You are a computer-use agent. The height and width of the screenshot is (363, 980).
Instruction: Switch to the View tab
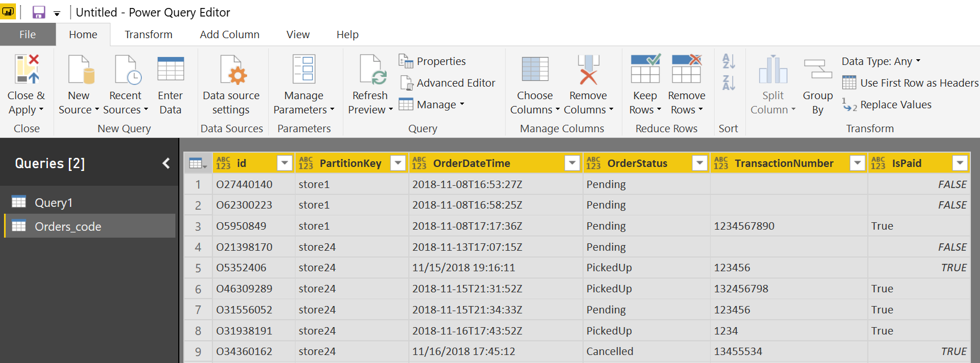tap(298, 34)
